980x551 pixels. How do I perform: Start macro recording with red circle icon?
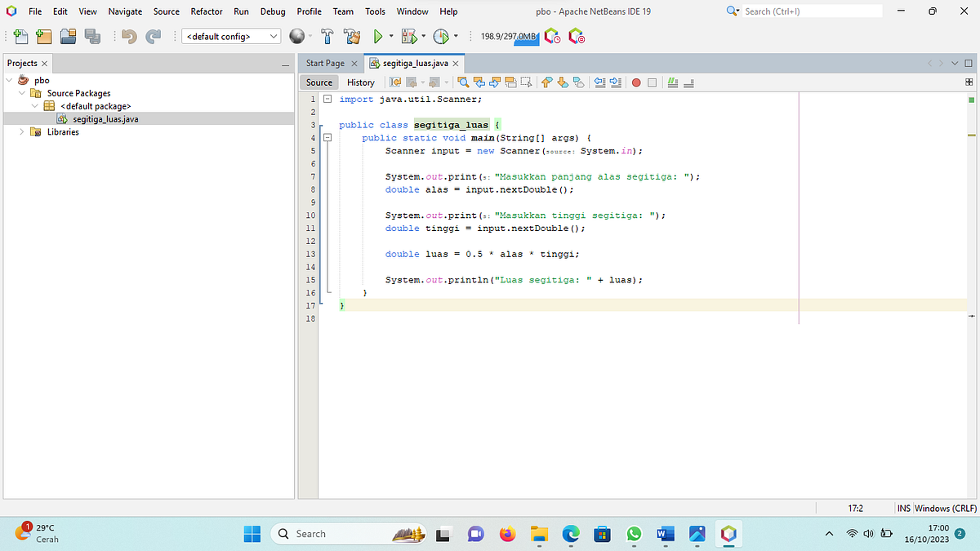click(x=636, y=82)
